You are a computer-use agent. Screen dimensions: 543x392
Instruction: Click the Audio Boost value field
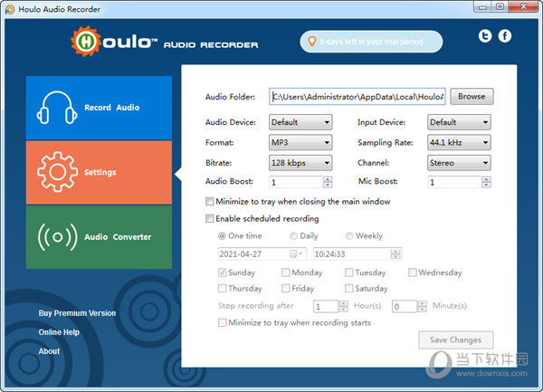click(x=296, y=182)
